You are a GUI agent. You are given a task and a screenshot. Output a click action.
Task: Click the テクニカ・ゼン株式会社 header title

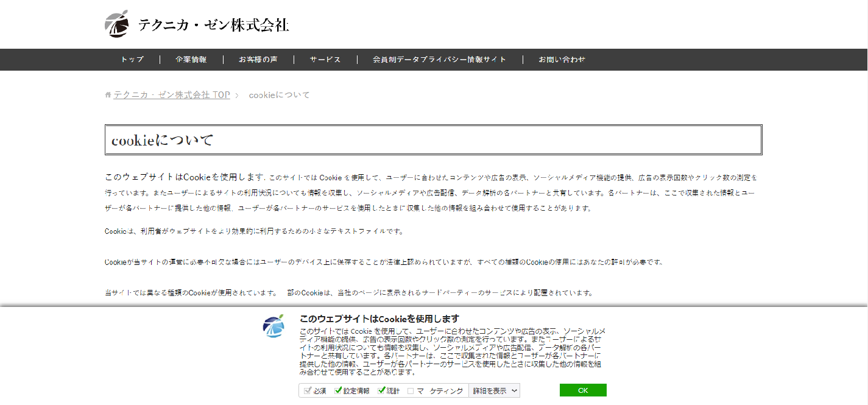click(213, 25)
